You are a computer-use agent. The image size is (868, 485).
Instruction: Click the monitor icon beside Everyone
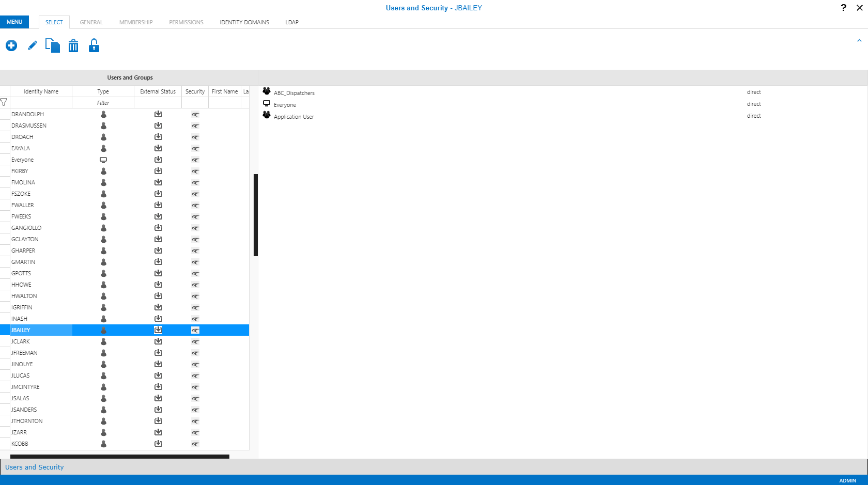tap(267, 103)
